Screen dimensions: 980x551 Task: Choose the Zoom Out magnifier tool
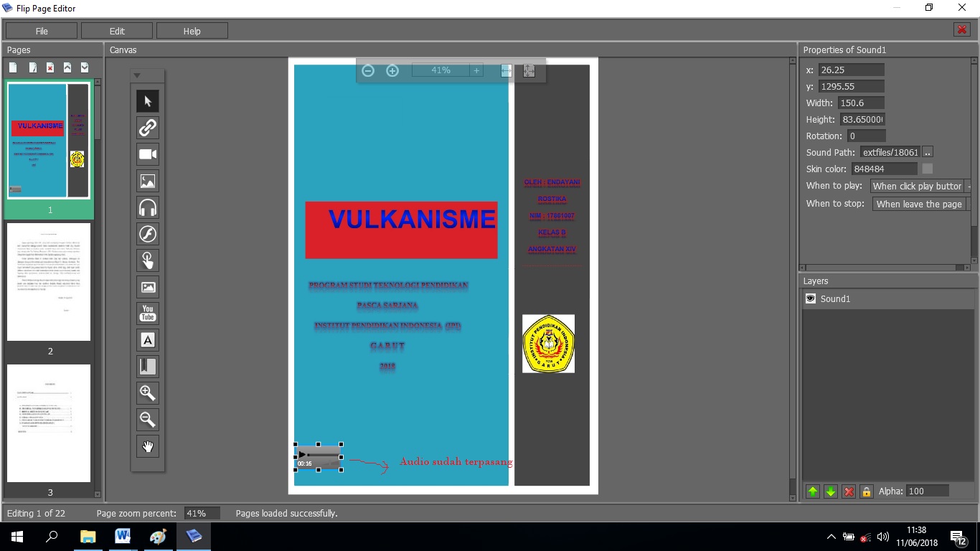coord(148,420)
